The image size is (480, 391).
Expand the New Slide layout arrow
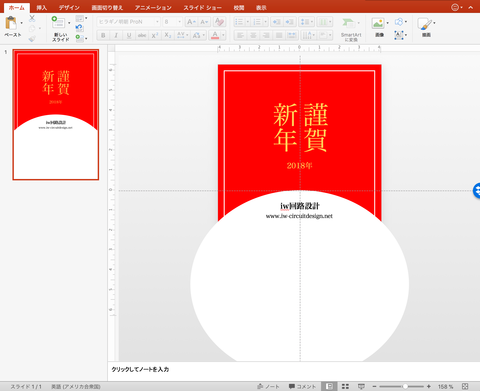pyautogui.click(x=69, y=23)
